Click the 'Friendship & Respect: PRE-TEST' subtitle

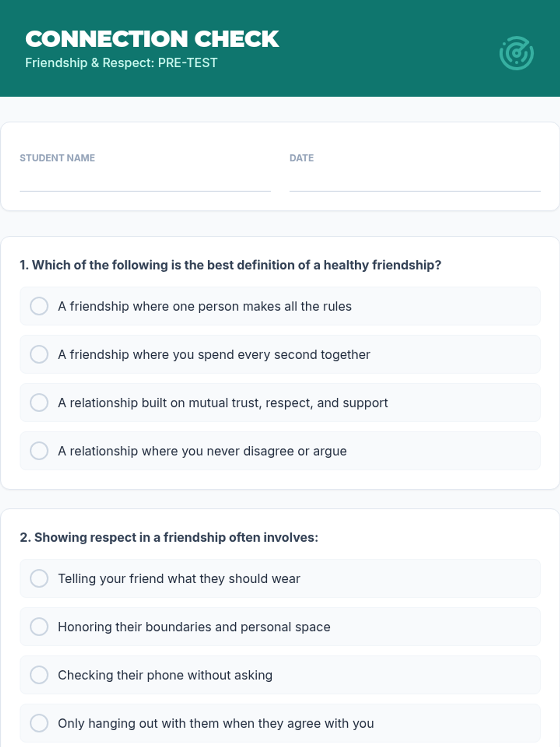coord(121,63)
